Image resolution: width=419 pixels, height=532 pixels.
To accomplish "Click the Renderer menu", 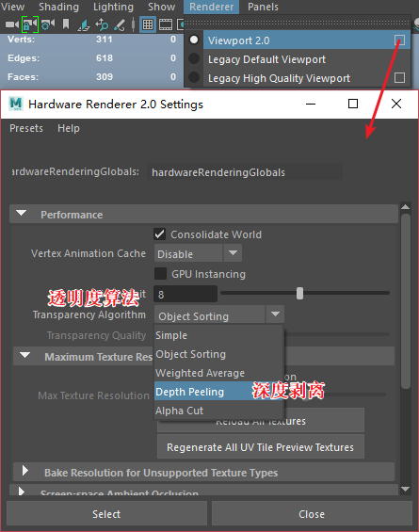I will 211,7.
